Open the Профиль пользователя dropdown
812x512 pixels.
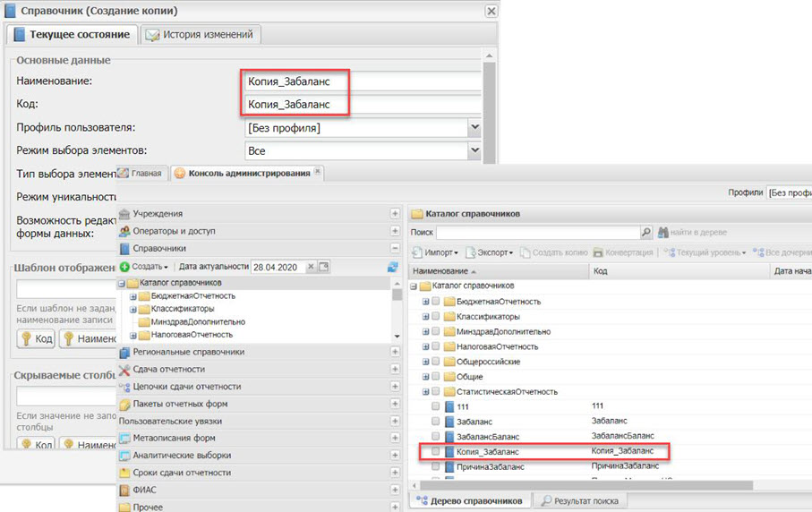pyautogui.click(x=474, y=128)
